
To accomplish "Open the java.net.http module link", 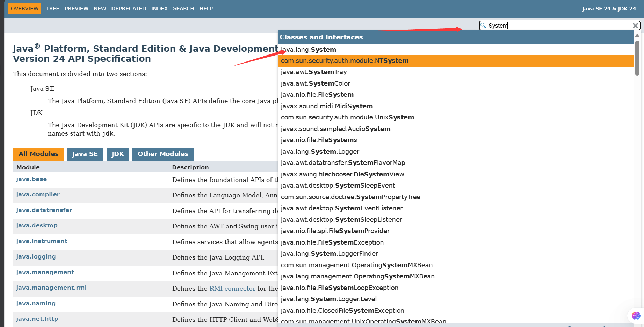I will coord(37,319).
